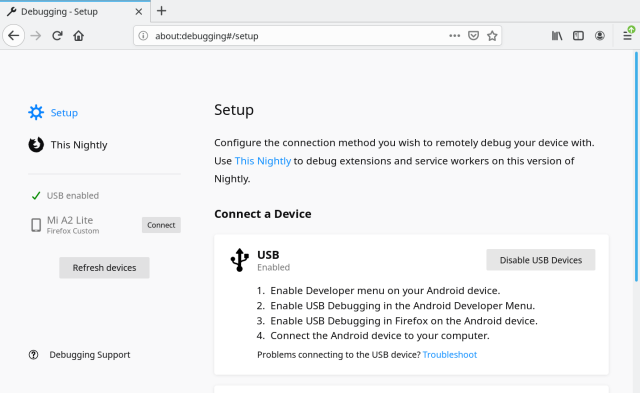The height and width of the screenshot is (393, 640).
Task: Click the Connect a Device heading
Action: click(x=263, y=214)
